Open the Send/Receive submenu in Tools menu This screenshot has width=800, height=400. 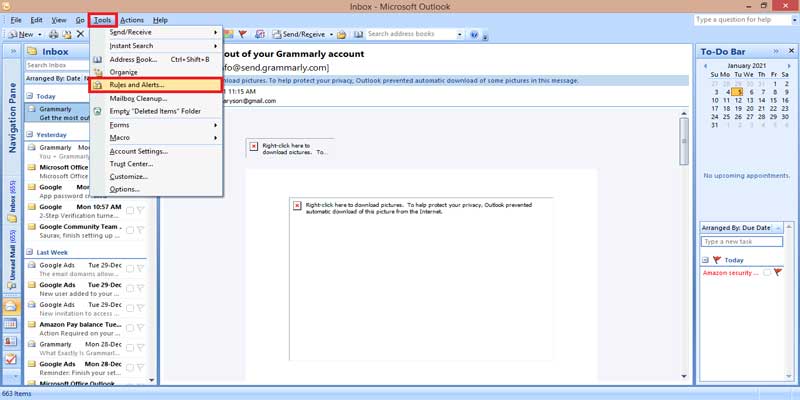[157, 32]
